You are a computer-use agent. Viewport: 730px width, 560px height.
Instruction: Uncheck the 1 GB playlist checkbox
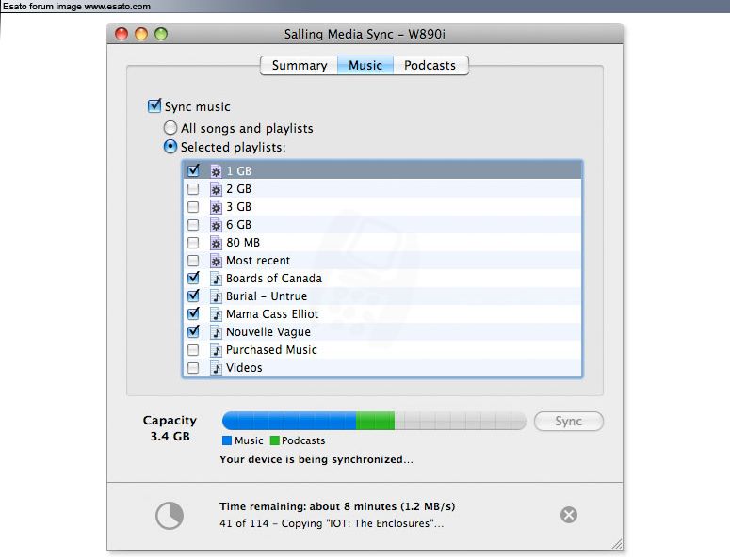(193, 170)
